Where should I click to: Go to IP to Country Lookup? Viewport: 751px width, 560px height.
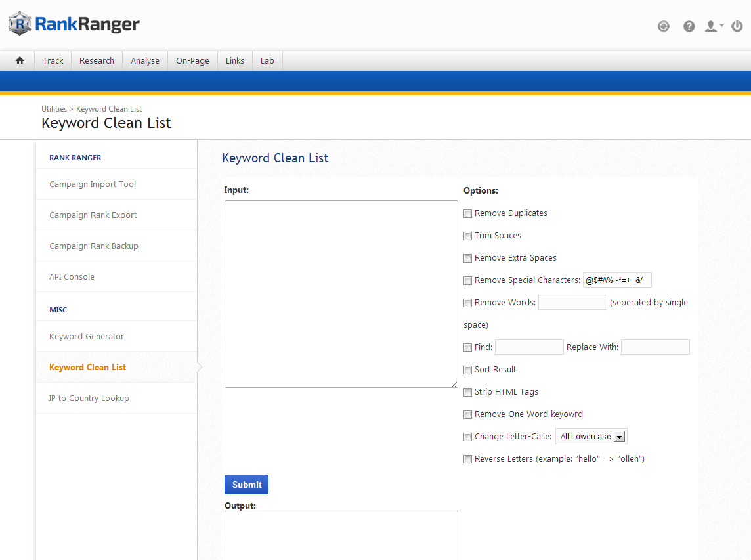point(89,398)
